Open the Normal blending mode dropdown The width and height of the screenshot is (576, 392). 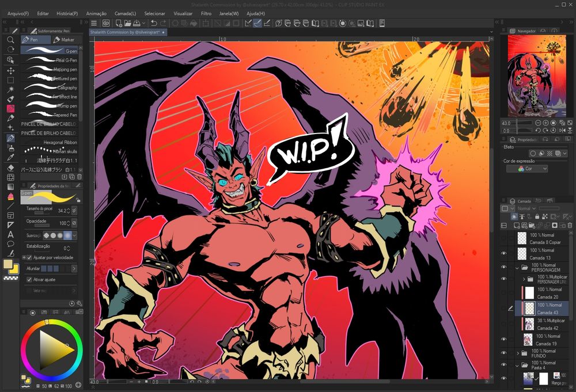click(x=526, y=208)
